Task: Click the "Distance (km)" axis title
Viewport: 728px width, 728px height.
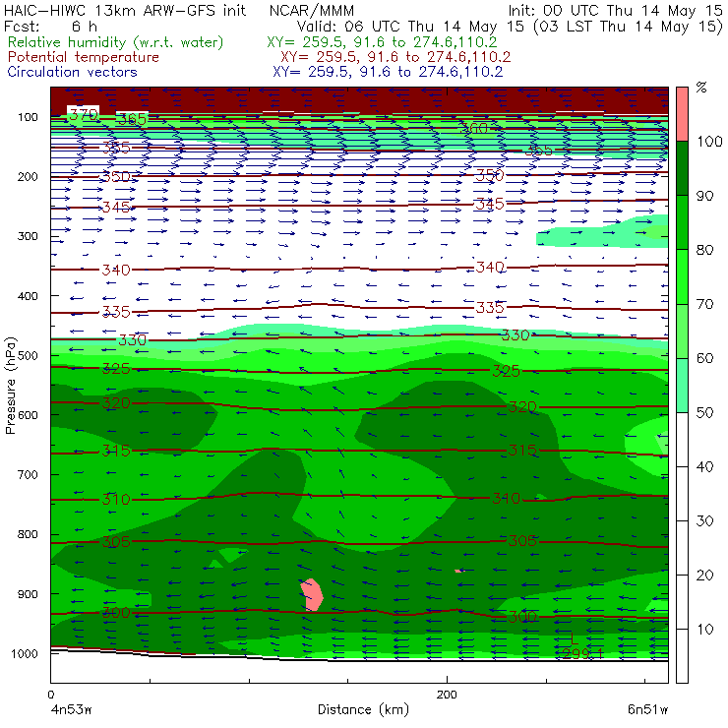Action: tap(363, 709)
